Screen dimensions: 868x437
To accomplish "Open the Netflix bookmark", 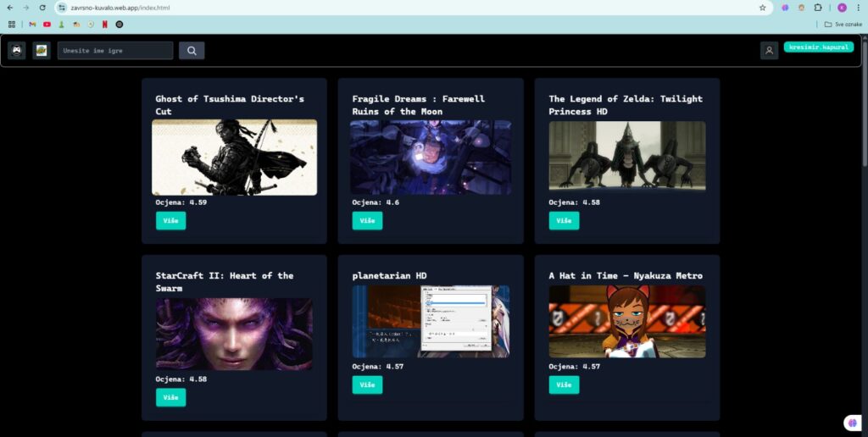I will (x=104, y=25).
